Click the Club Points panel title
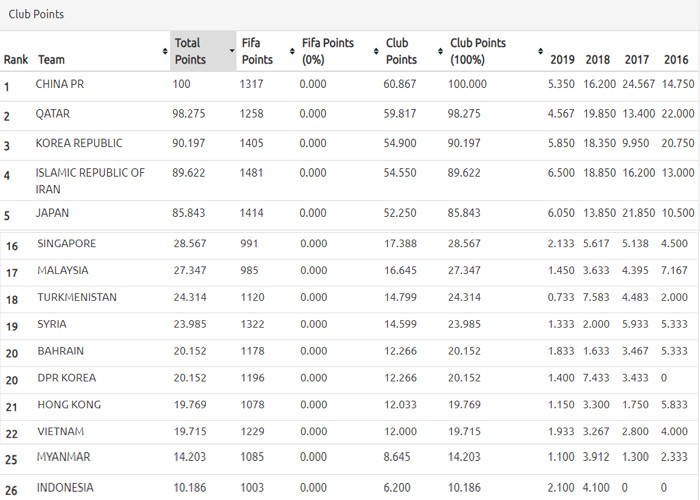This screenshot has width=700, height=500. [40, 15]
